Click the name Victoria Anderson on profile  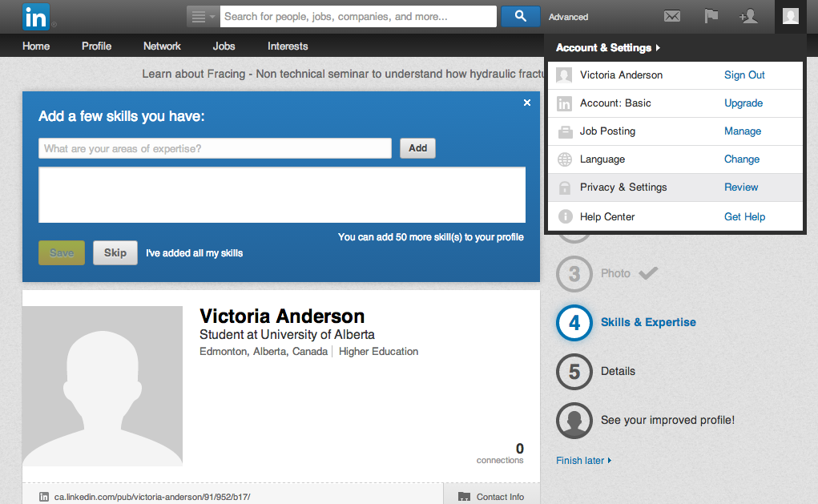point(282,317)
